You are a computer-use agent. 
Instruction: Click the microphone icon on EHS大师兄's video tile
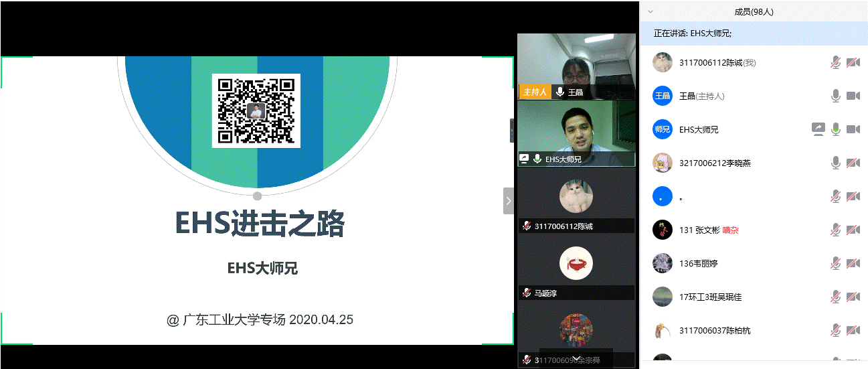[537, 159]
